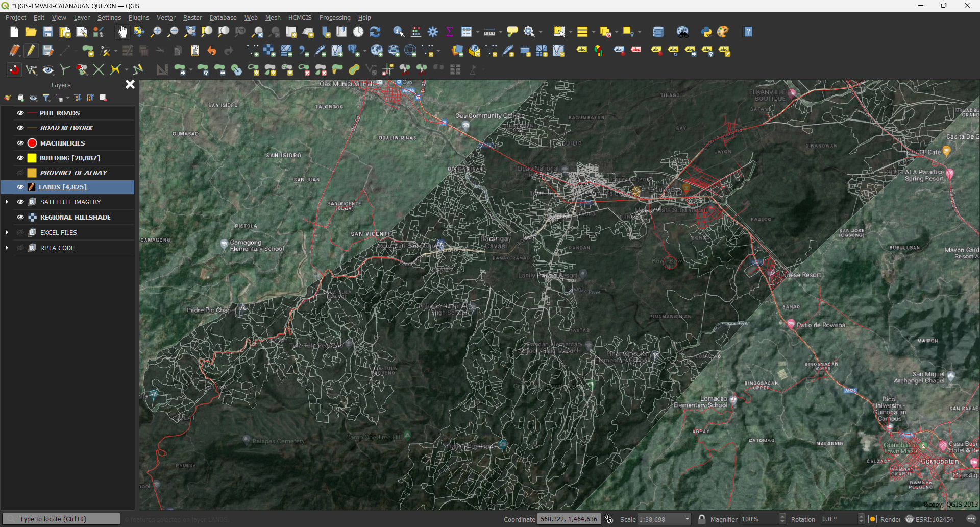Zoom to full extent with the arrows icon
This screenshot has width=980, height=527.
coord(190,32)
